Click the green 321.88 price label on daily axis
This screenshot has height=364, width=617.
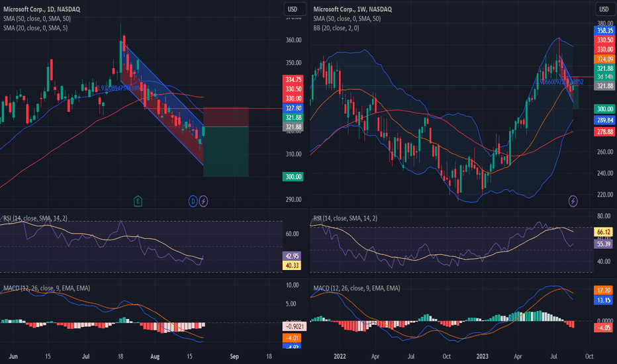(293, 117)
